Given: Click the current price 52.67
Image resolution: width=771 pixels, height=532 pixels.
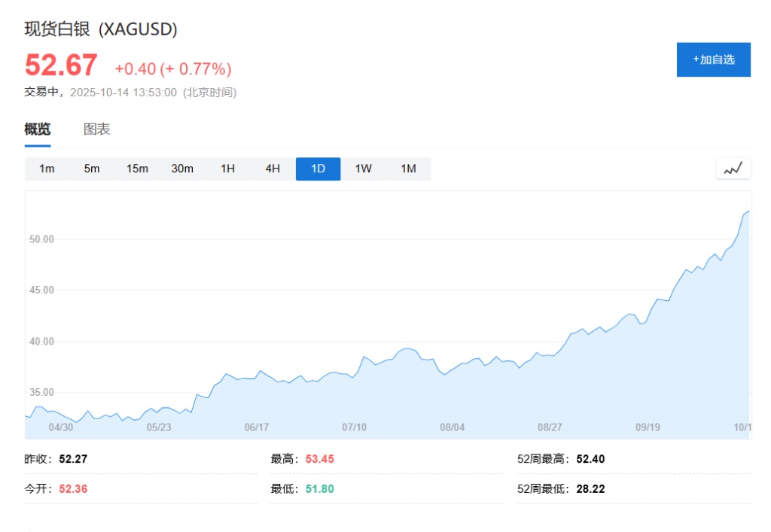Looking at the screenshot, I should (x=61, y=65).
